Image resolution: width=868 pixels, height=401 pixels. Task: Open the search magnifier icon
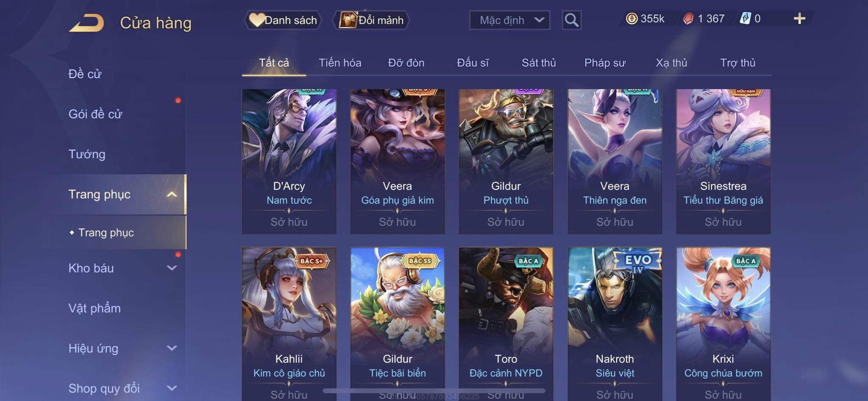pyautogui.click(x=571, y=20)
